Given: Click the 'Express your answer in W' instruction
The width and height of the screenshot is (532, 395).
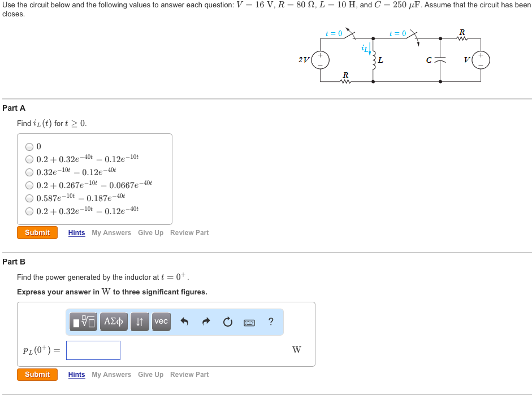Looking at the screenshot, I should 112,292.
